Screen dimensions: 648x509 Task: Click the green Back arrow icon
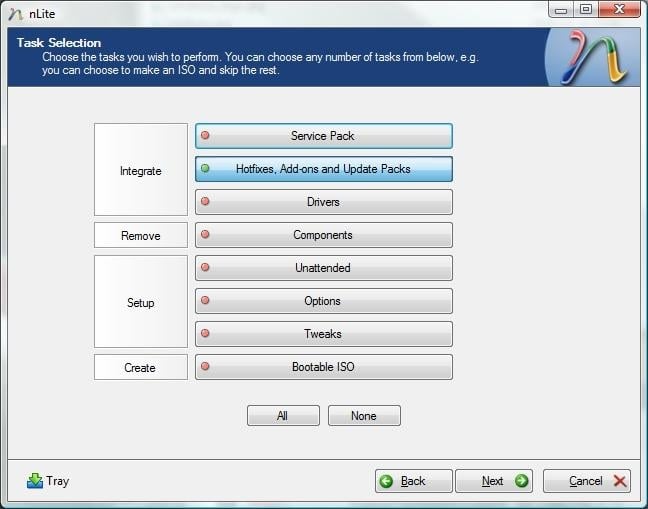coord(386,481)
